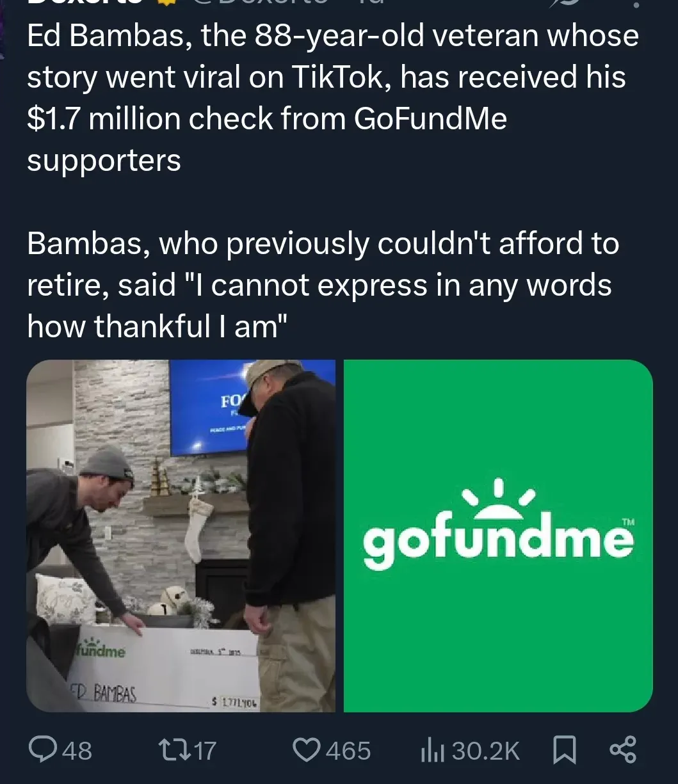Image resolution: width=678 pixels, height=784 pixels.
Task: Click the share icon on the post
Action: pos(623,749)
